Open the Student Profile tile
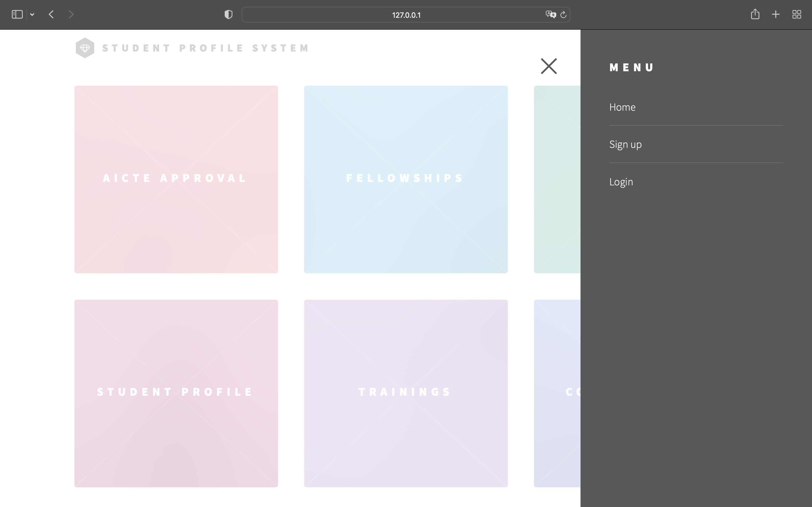812x507 pixels. coord(176,393)
